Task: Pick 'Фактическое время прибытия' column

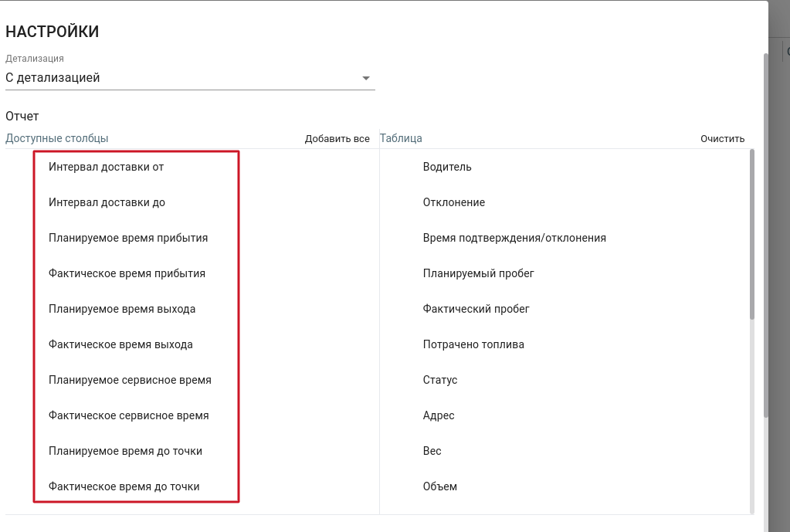Action: pos(127,273)
